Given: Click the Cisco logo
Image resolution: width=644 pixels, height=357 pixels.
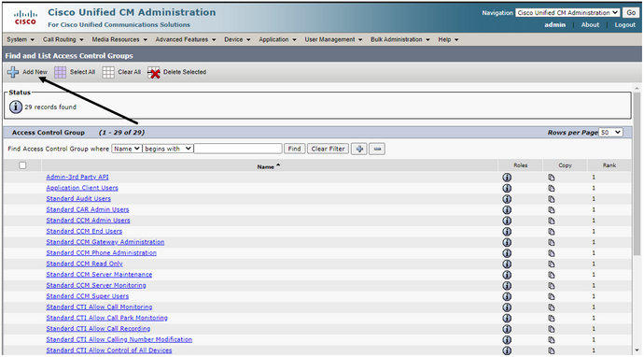Looking at the screenshot, I should click(25, 18).
